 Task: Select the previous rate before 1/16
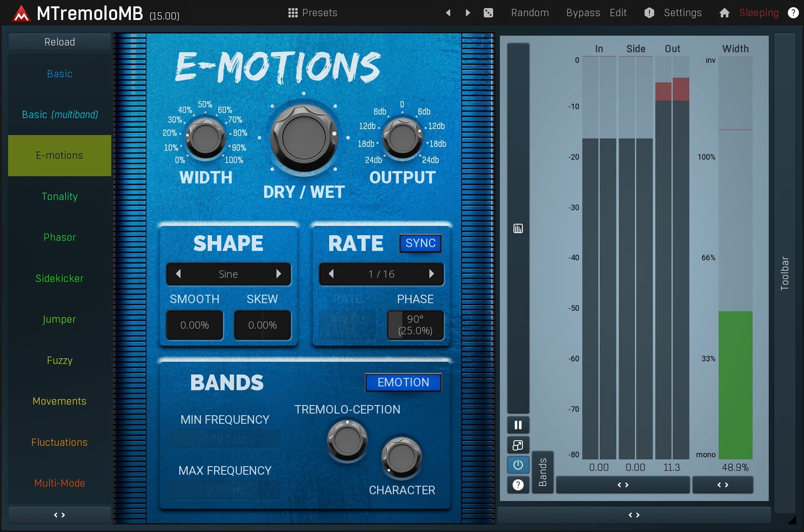[331, 274]
